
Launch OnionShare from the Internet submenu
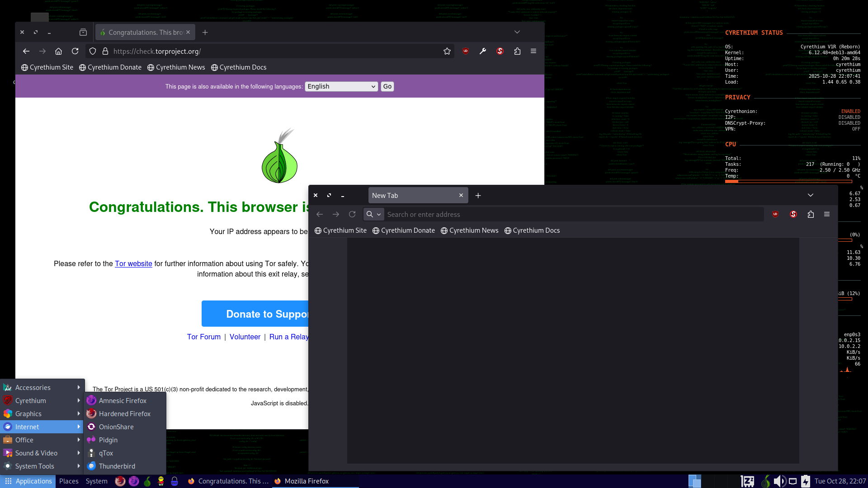[x=116, y=427]
